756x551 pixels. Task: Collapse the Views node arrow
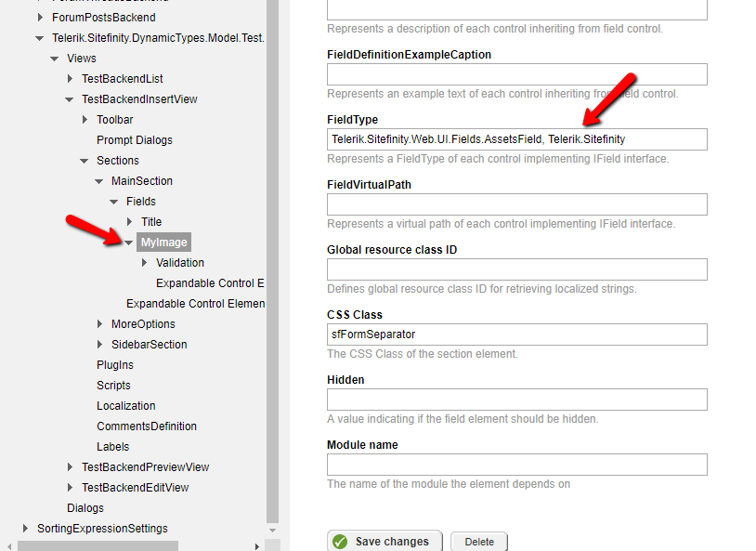55,59
